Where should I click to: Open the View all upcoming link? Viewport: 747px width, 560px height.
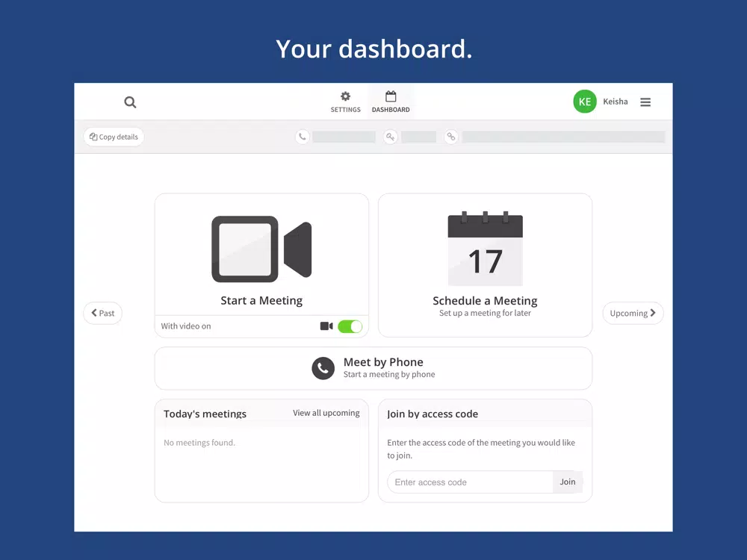pos(326,413)
